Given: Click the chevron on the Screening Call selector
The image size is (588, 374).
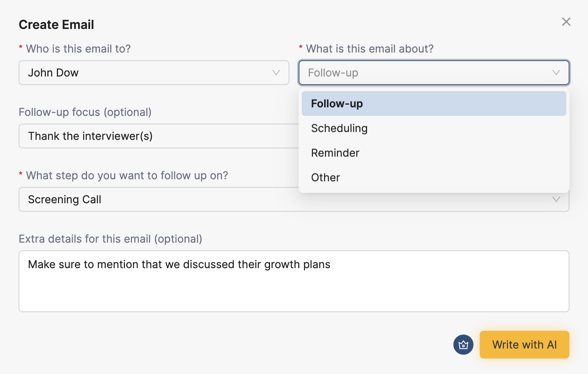Looking at the screenshot, I should pyautogui.click(x=556, y=199).
